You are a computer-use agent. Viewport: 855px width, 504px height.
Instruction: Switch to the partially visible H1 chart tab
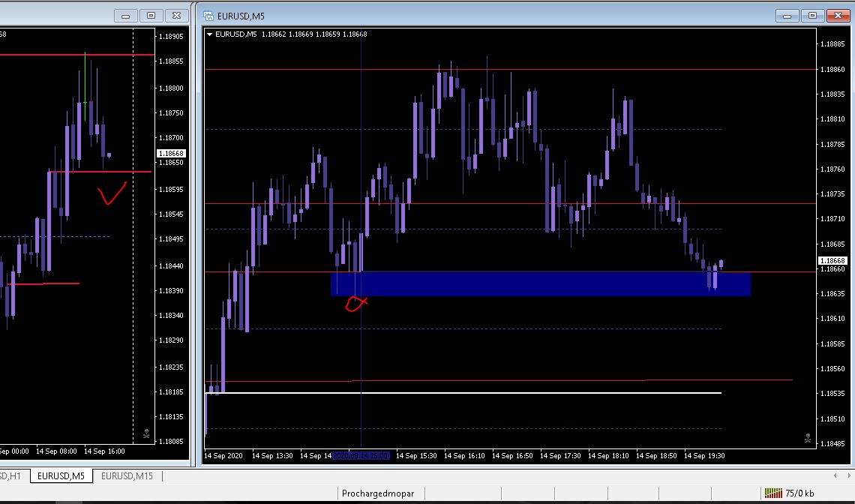(11, 475)
